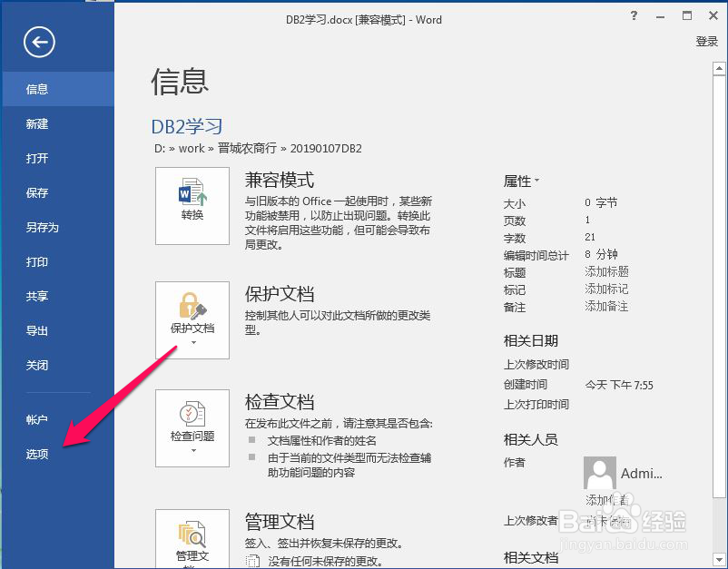728x569 pixels.
Task: Click the Convert (转换) document icon
Action: coord(192,191)
